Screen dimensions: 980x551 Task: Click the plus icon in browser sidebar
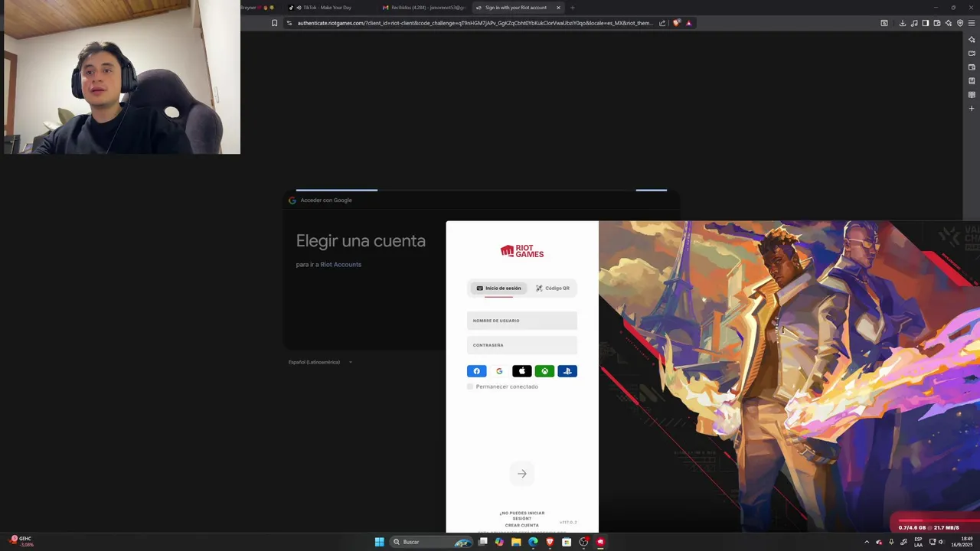pyautogui.click(x=972, y=109)
